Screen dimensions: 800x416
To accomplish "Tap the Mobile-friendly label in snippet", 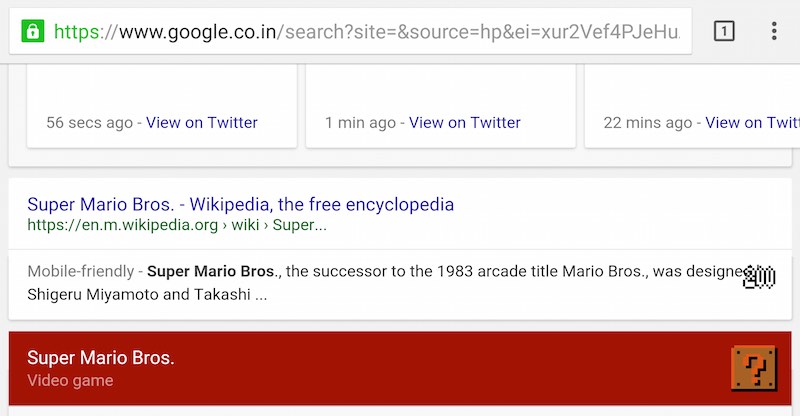I will [81, 271].
